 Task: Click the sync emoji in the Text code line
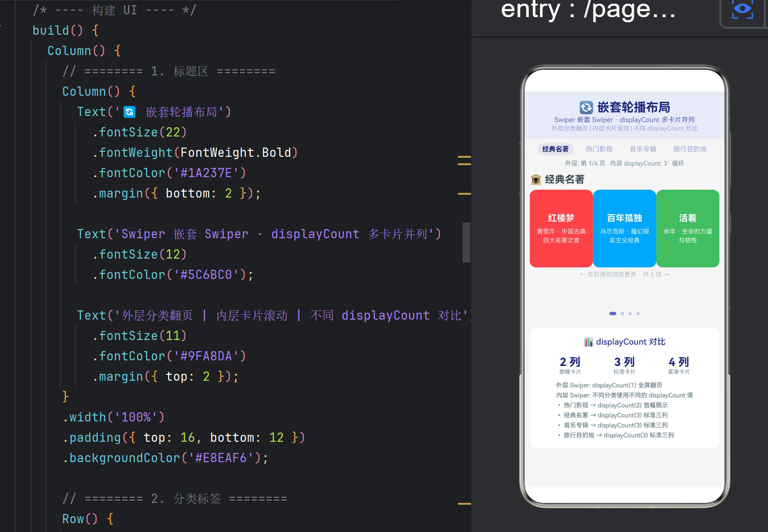[130, 112]
